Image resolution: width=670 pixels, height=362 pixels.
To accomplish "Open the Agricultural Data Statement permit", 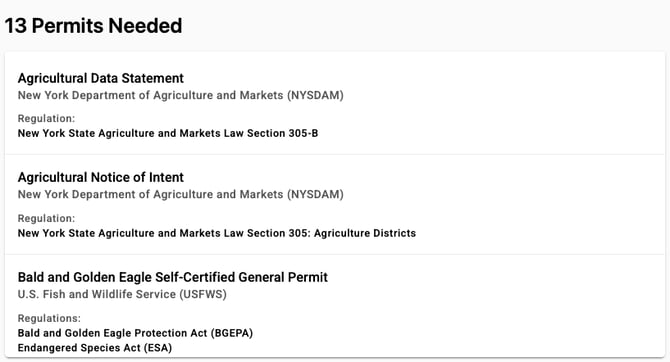I will (100, 78).
